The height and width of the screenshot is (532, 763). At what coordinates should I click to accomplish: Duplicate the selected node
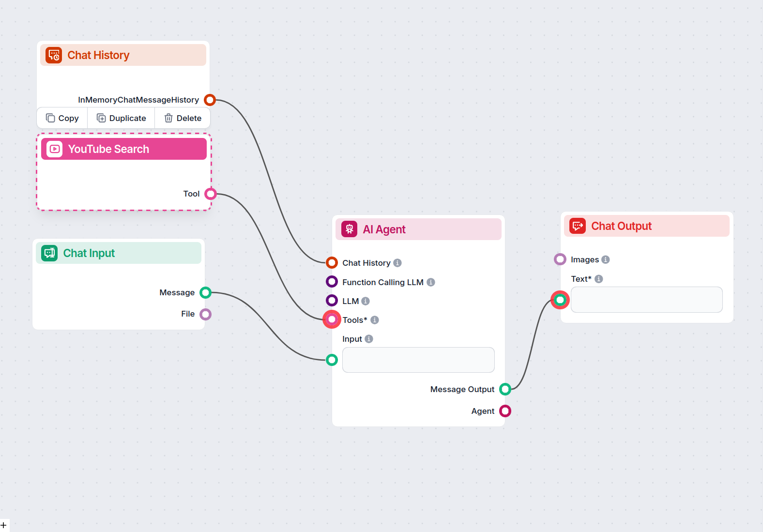(122, 118)
